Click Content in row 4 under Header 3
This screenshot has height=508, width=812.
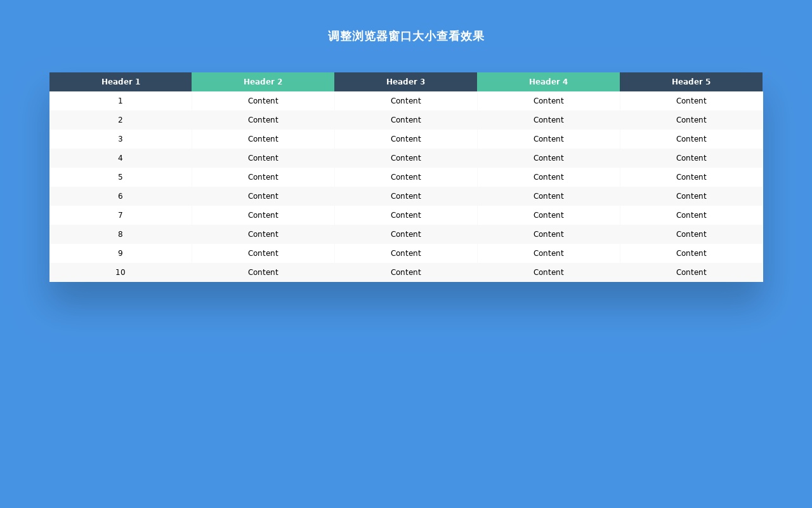[406, 158]
